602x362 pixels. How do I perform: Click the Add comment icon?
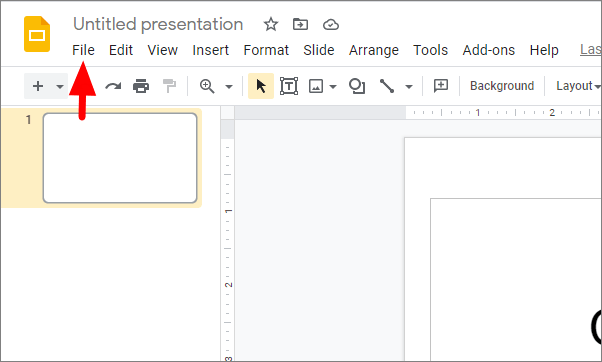click(441, 86)
